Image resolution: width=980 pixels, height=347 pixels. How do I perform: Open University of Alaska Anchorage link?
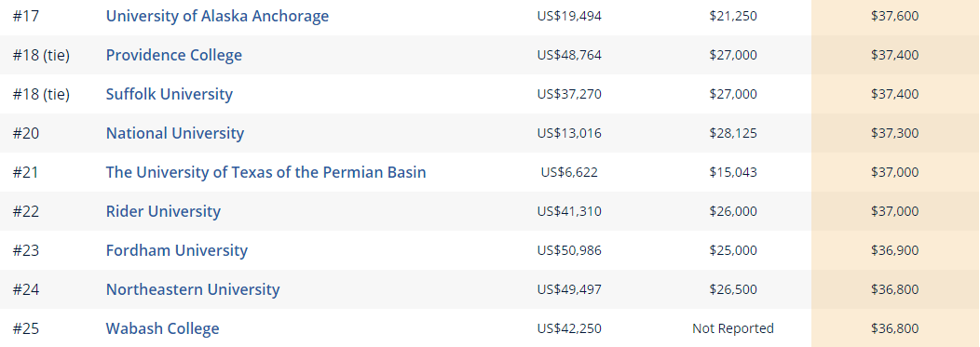click(217, 16)
